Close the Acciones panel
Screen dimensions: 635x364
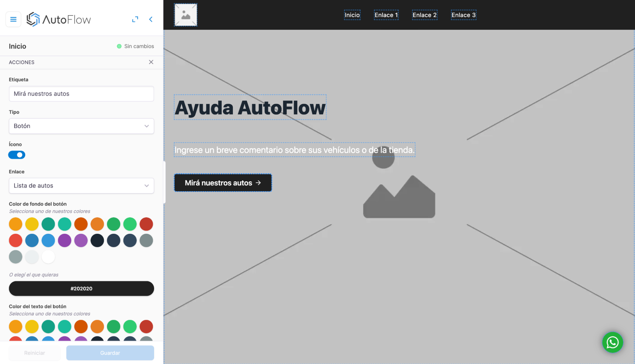pyautogui.click(x=151, y=62)
